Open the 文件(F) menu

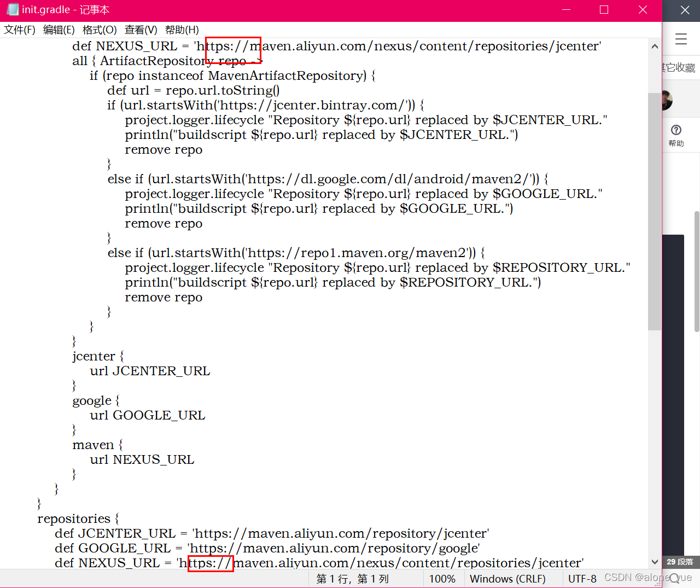click(x=20, y=30)
